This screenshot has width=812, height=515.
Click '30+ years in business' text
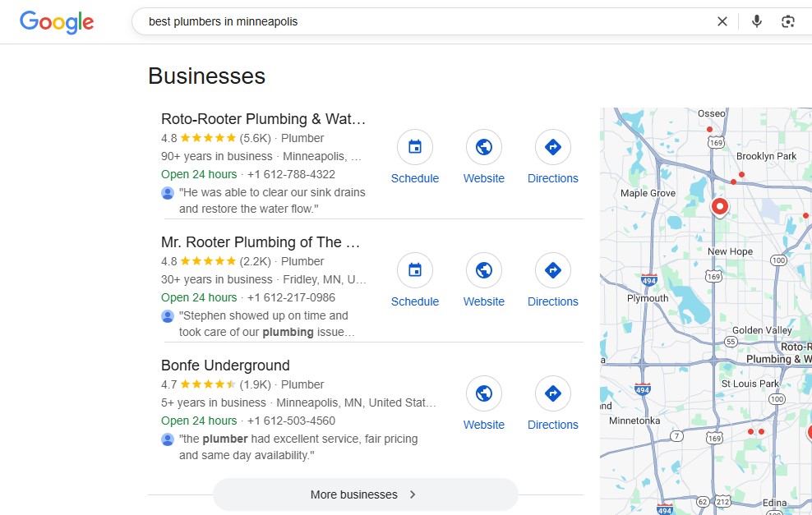click(x=216, y=279)
